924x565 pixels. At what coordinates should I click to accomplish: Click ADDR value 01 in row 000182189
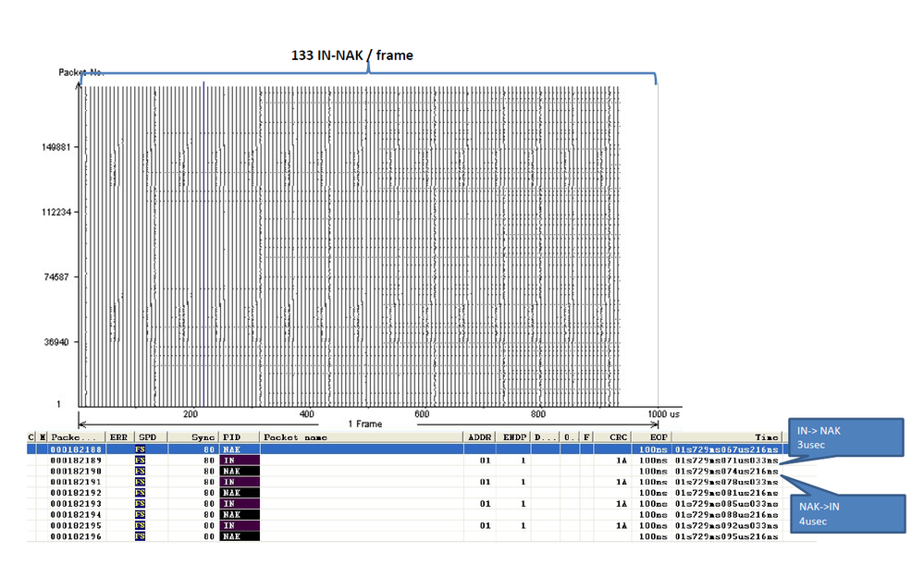click(485, 461)
